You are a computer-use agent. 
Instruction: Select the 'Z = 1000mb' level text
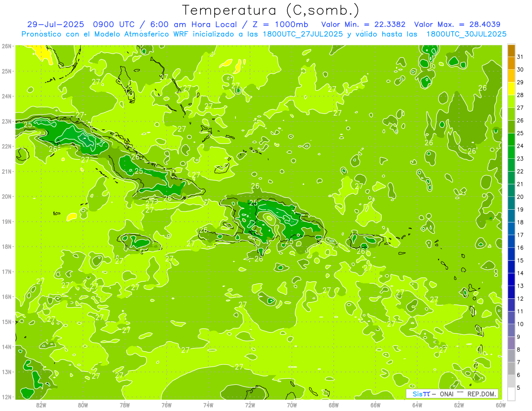279,24
